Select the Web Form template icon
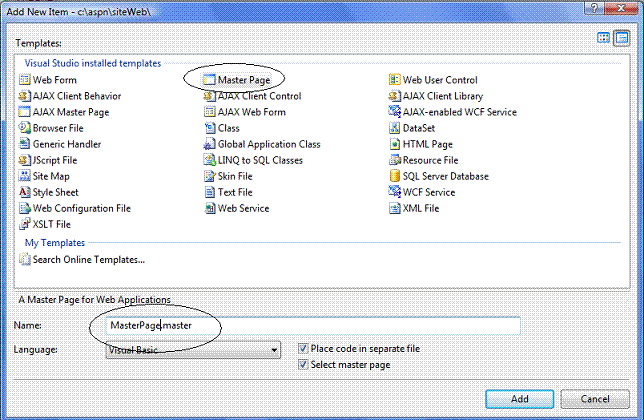644x420 pixels. pos(25,80)
